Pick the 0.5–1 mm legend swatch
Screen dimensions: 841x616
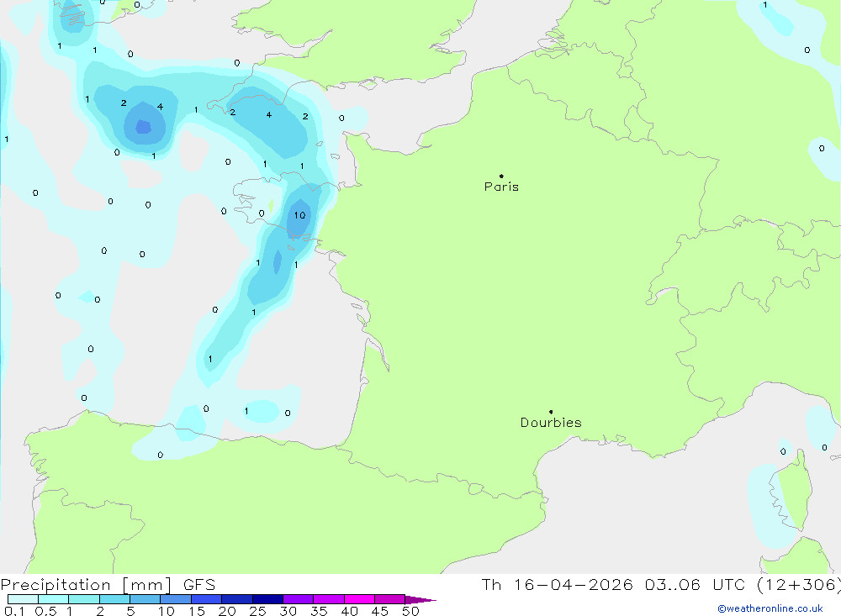click(x=53, y=599)
